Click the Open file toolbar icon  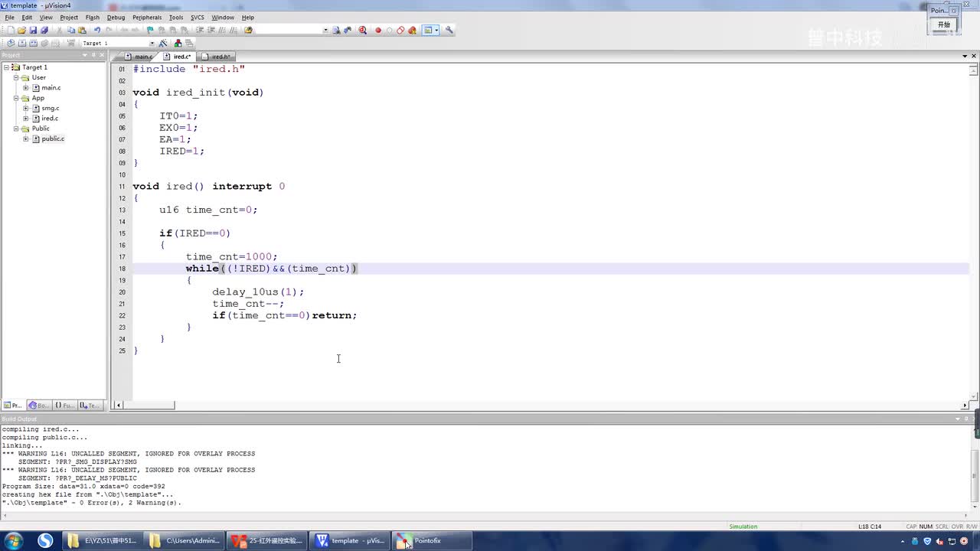(x=22, y=31)
